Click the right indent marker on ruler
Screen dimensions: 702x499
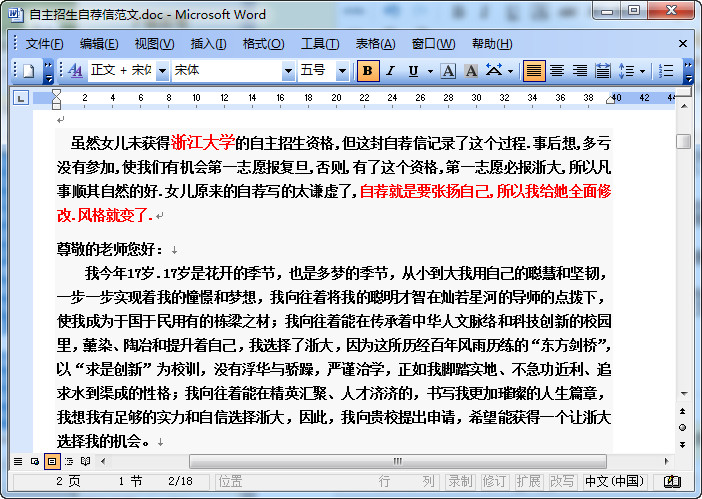[x=610, y=100]
